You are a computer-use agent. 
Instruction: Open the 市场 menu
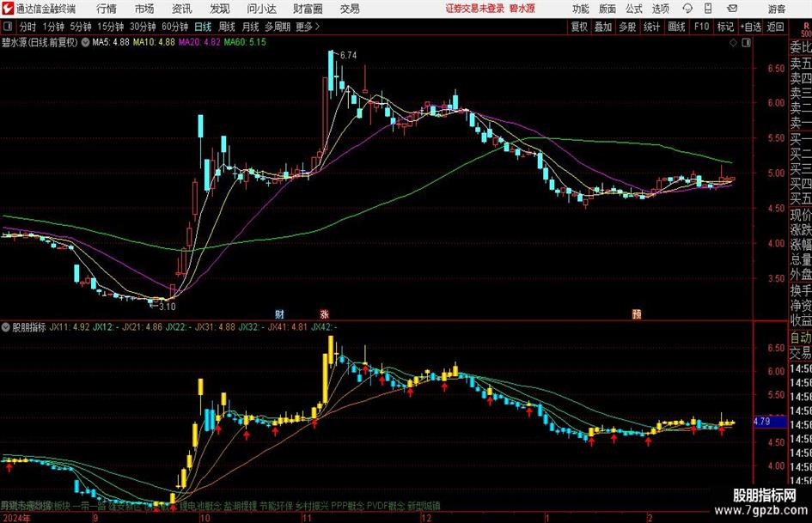click(144, 9)
